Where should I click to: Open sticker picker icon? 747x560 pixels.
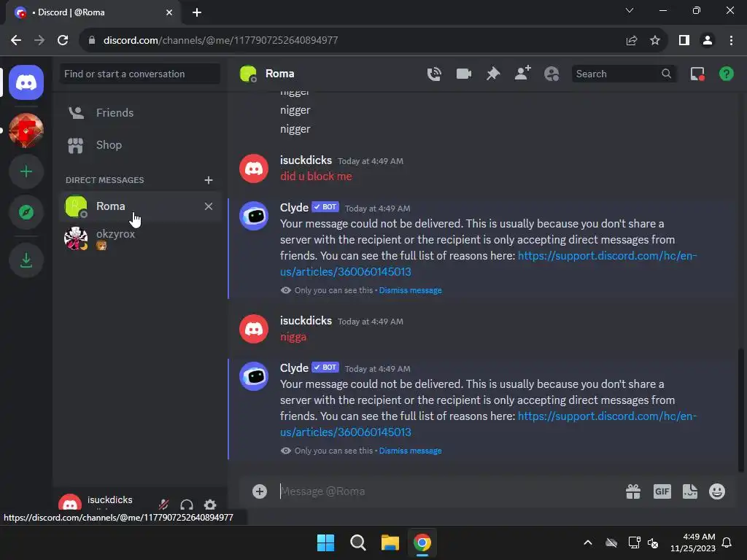[690, 491]
